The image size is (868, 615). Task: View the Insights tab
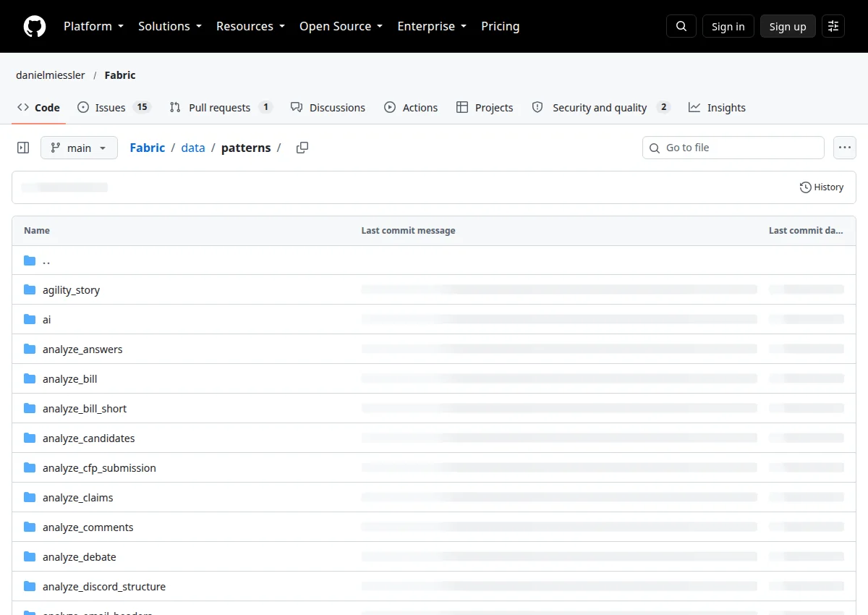tap(717, 108)
